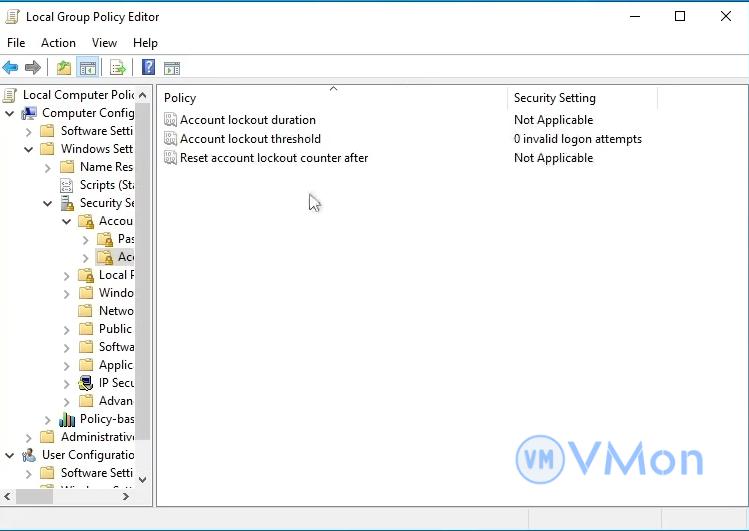Click the Account lockout threshold policy icon
Viewport: 749px width, 531px height.
(x=171, y=138)
